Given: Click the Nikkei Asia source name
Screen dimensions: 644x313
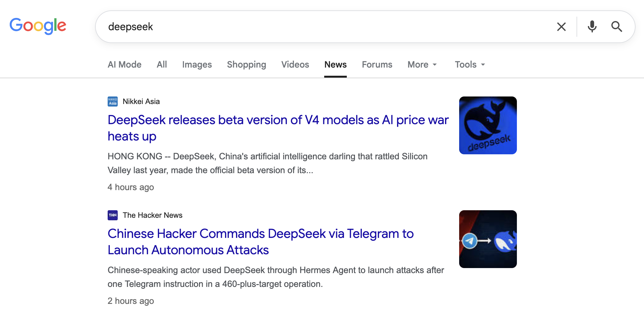Looking at the screenshot, I should (141, 102).
